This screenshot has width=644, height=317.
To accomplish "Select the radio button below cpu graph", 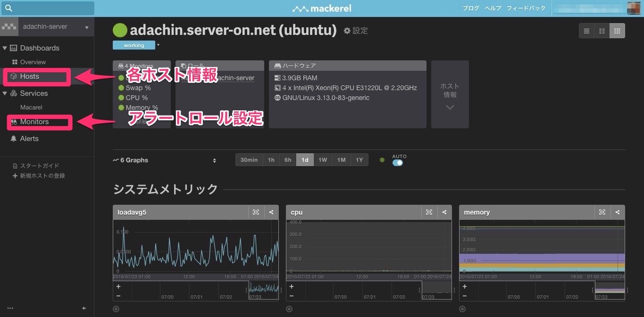I will 289,309.
